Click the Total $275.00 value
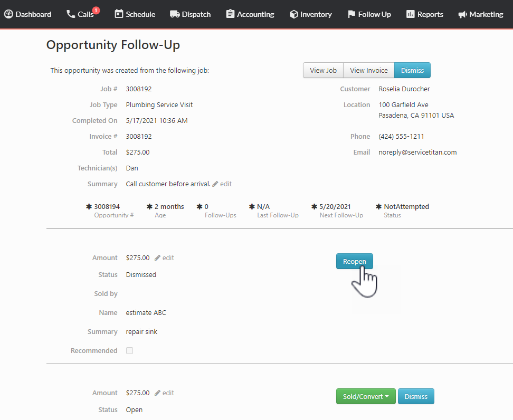 (x=138, y=152)
